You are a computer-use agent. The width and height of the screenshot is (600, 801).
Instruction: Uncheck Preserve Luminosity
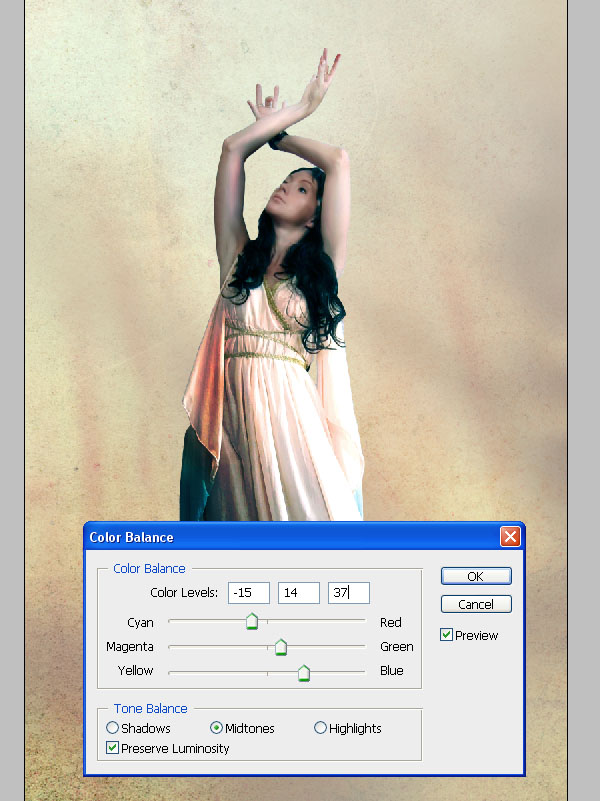[x=112, y=748]
